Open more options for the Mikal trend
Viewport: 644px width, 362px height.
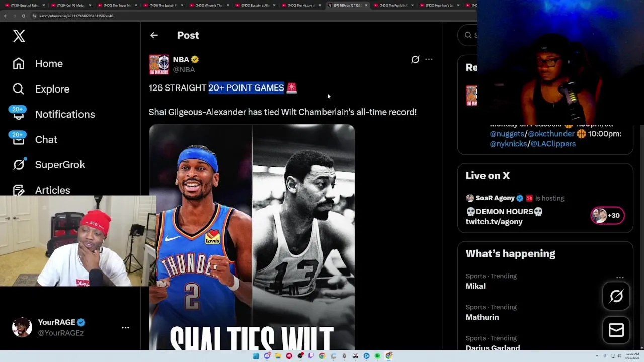[620, 277]
